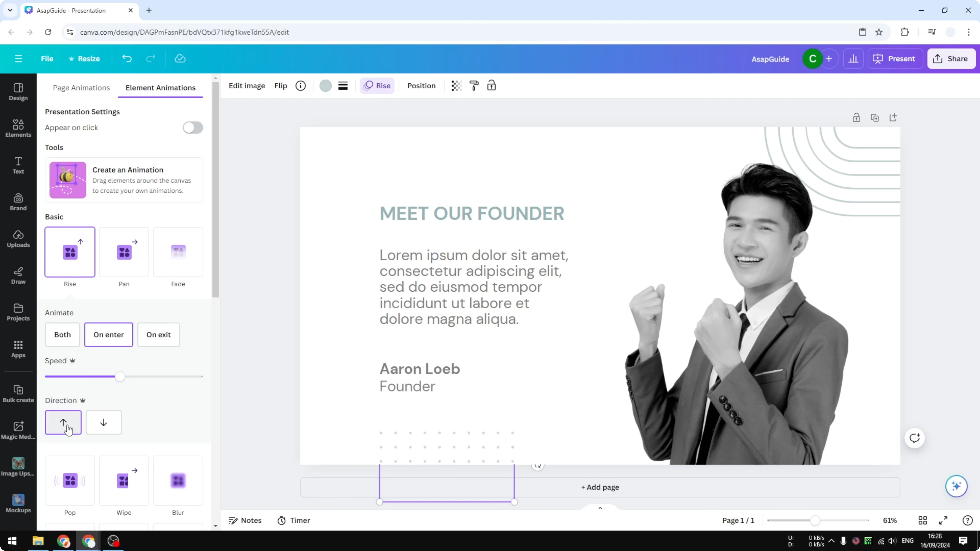Image resolution: width=980 pixels, height=551 pixels.
Task: Add page icon above canvas
Action: 893,117
